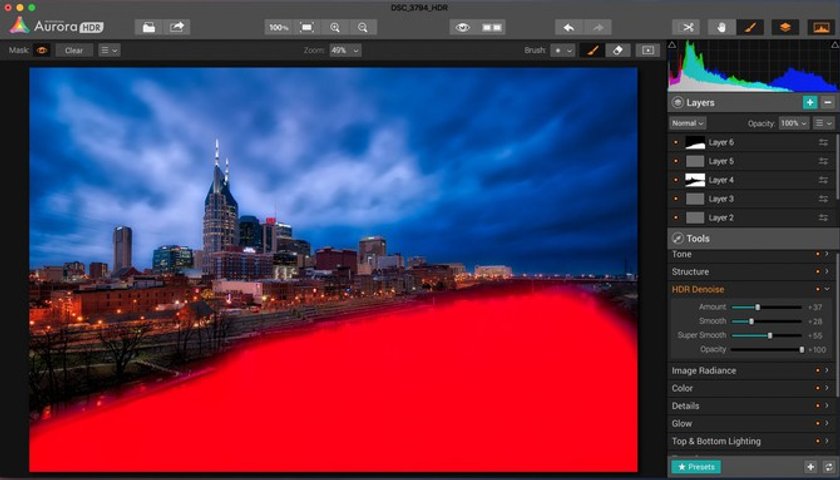
Task: Redo with the forward arrow icon
Action: coord(598,27)
